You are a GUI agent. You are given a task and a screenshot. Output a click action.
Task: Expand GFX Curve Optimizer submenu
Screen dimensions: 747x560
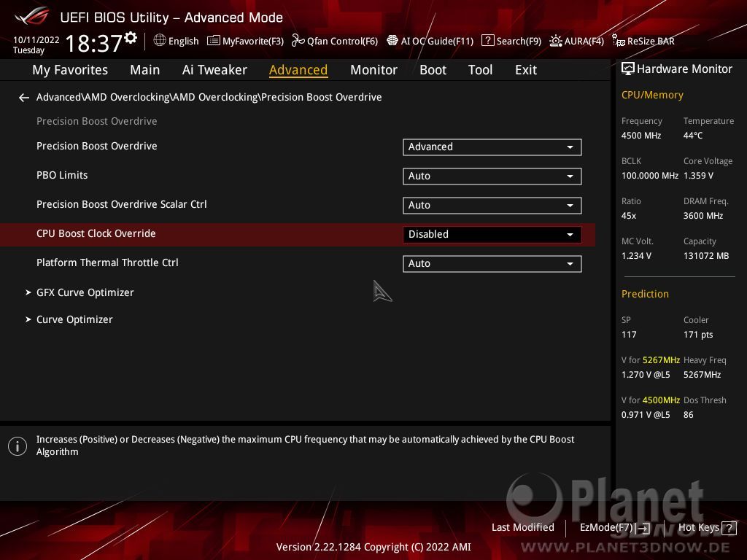(x=85, y=292)
